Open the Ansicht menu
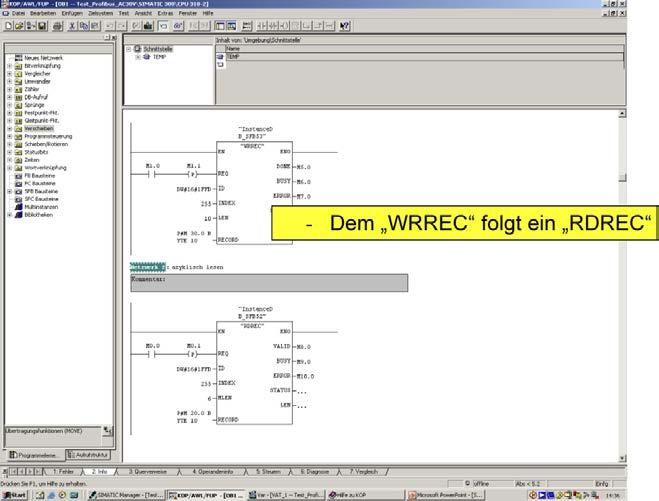The width and height of the screenshot is (659, 501). coord(143,13)
